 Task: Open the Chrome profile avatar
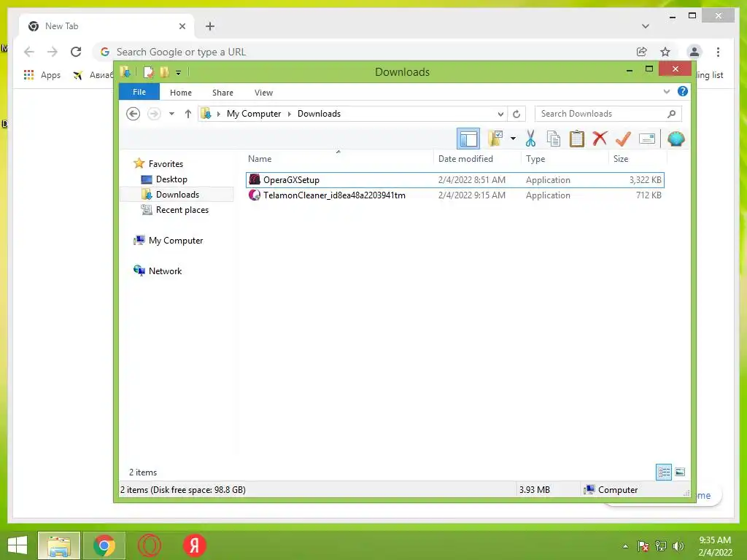click(x=694, y=52)
